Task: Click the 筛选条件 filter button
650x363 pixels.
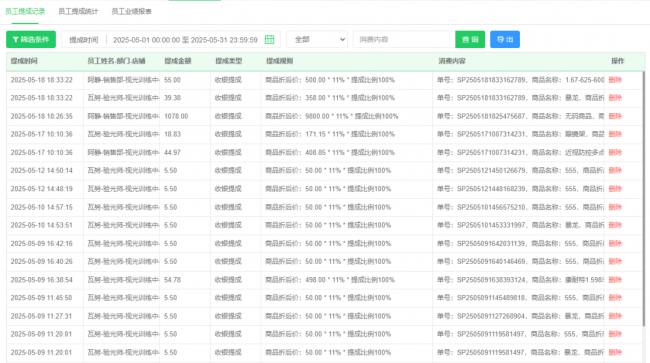Action: (x=31, y=39)
